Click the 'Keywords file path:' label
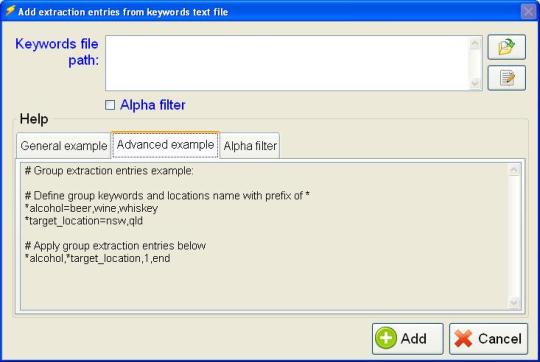This screenshot has width=540, height=362. (x=57, y=52)
